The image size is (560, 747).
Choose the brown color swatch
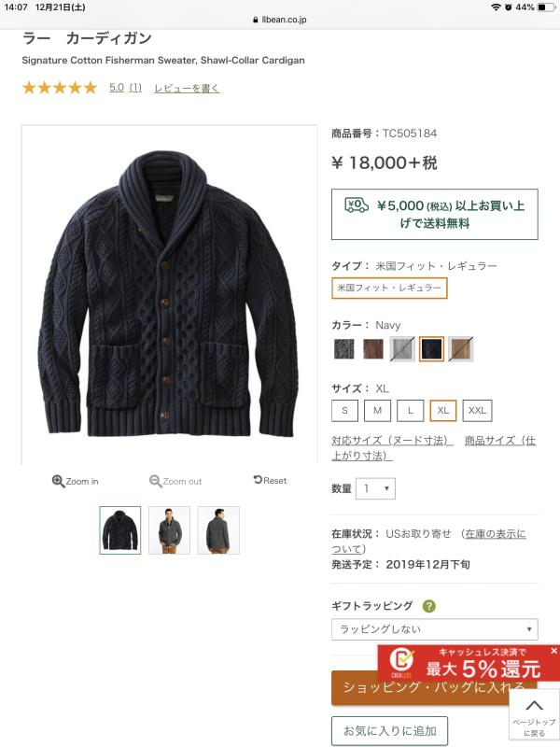pos(372,348)
